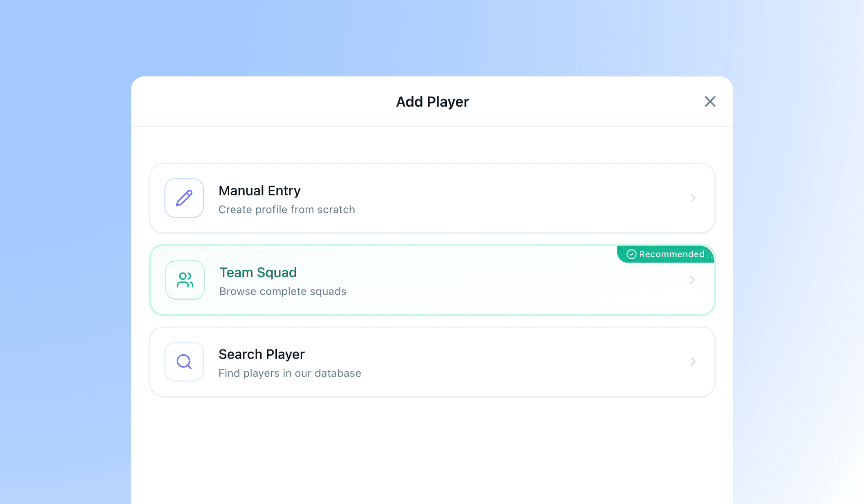Image resolution: width=864 pixels, height=504 pixels.
Task: Choose the Team Squad title
Action: (258, 273)
